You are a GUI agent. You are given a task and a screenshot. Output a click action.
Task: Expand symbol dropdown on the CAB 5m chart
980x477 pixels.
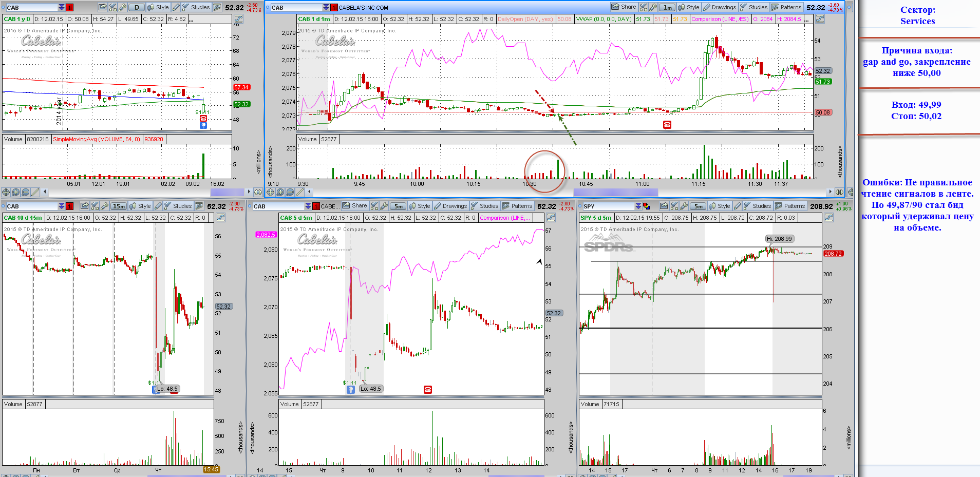pos(308,206)
